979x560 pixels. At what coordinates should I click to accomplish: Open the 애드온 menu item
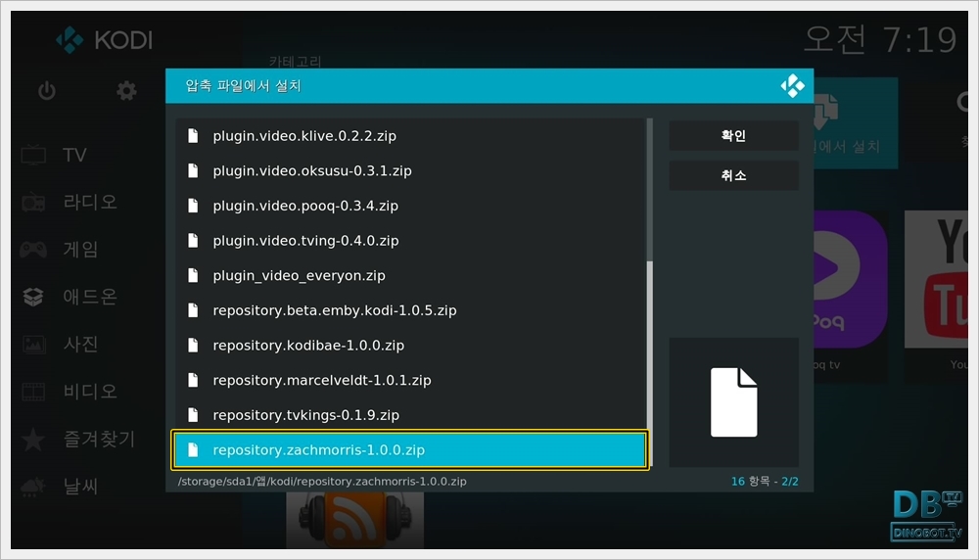tap(90, 297)
